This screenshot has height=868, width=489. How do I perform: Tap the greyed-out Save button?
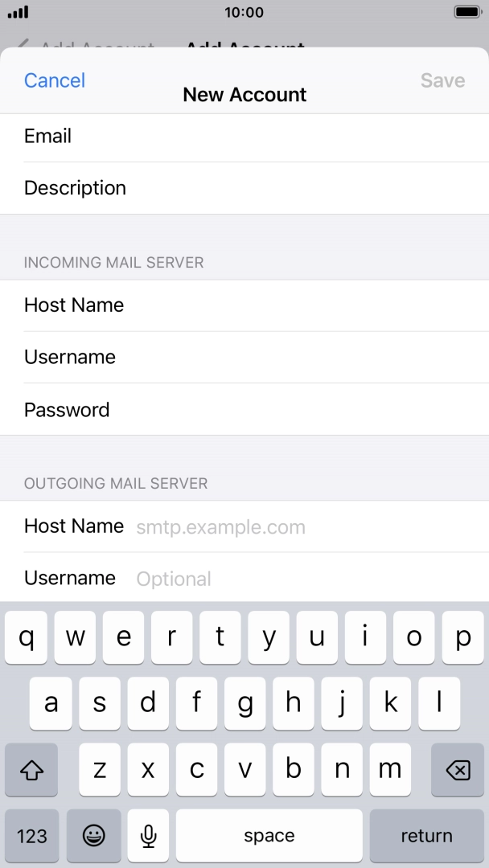click(x=442, y=80)
